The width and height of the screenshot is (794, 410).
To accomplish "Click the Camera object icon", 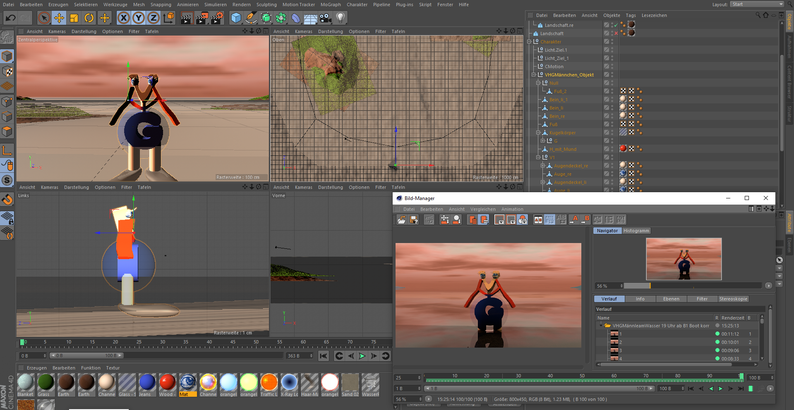I will 325,18.
